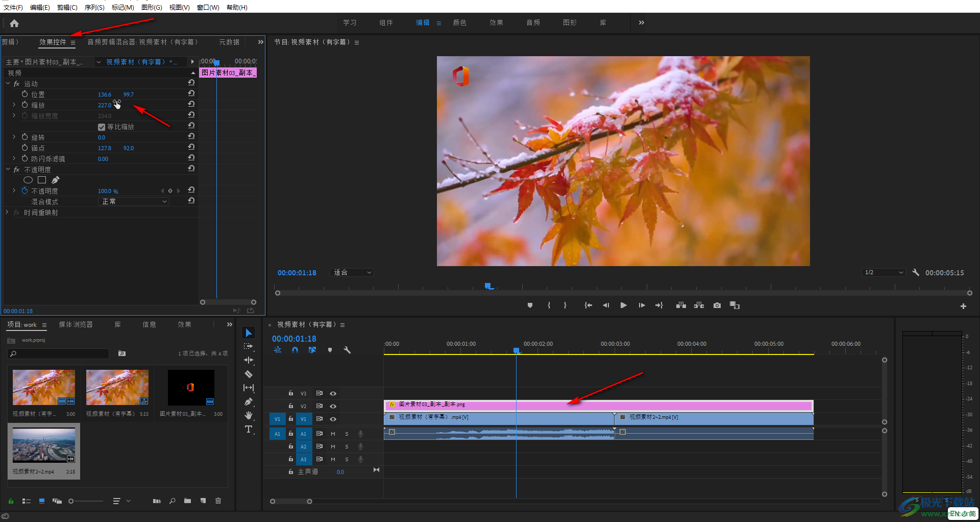
Task: Select the Razor tool
Action: (x=249, y=374)
